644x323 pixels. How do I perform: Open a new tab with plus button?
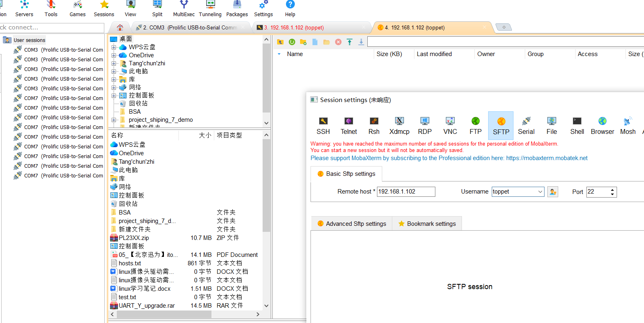[503, 27]
